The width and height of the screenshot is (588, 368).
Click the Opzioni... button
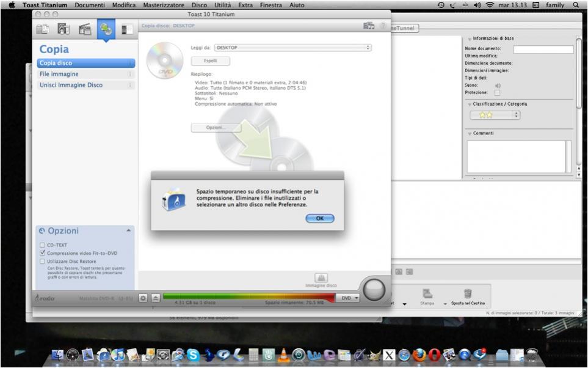tap(216, 128)
